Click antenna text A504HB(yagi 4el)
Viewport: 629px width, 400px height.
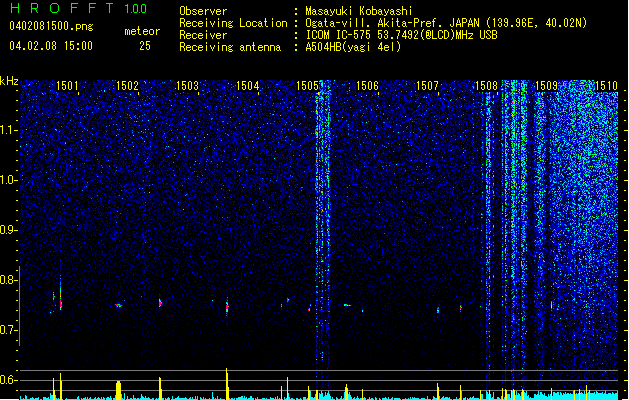(353, 47)
